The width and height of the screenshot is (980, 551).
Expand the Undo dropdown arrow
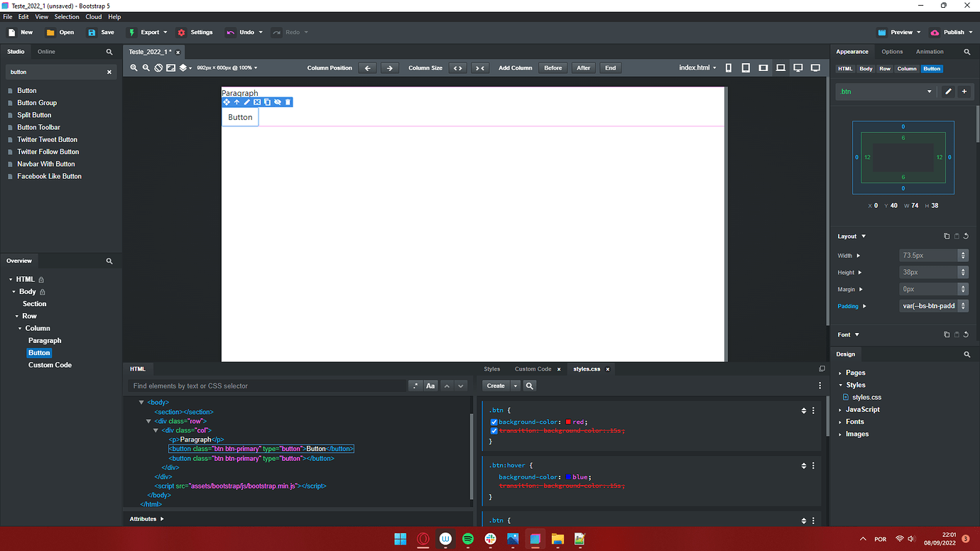tap(261, 32)
